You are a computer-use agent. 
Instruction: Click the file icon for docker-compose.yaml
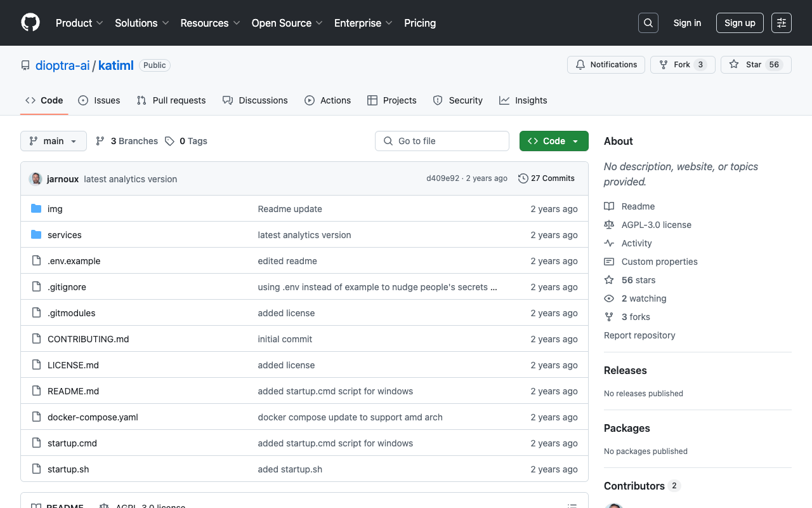tap(36, 417)
